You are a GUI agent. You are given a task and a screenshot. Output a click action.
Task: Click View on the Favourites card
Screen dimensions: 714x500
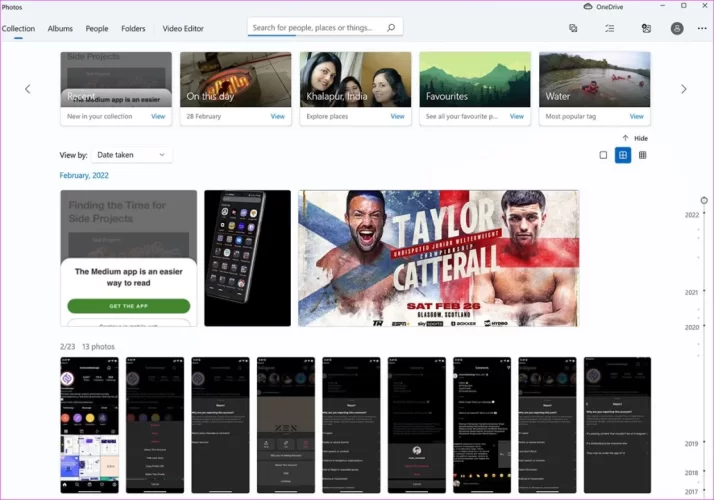point(517,117)
